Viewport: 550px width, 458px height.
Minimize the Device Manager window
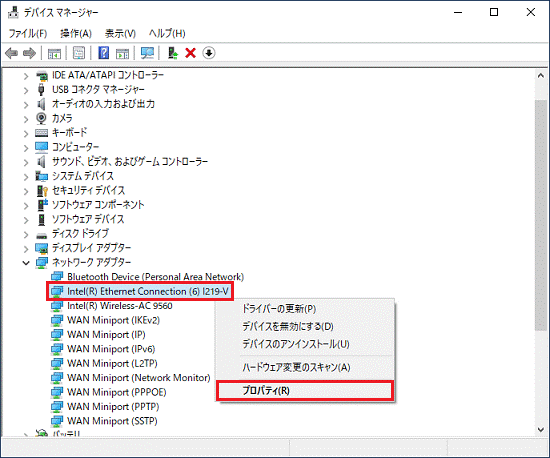[x=458, y=12]
